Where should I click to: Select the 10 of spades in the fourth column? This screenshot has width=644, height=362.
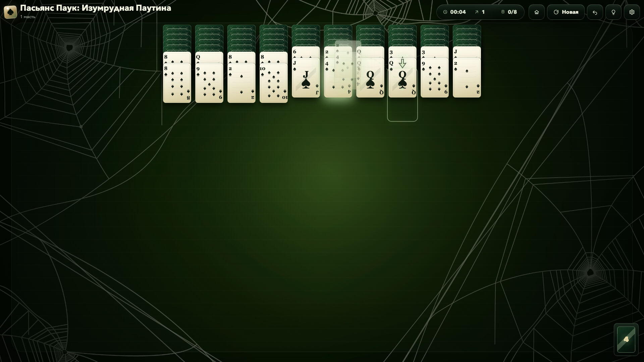pyautogui.click(x=274, y=83)
